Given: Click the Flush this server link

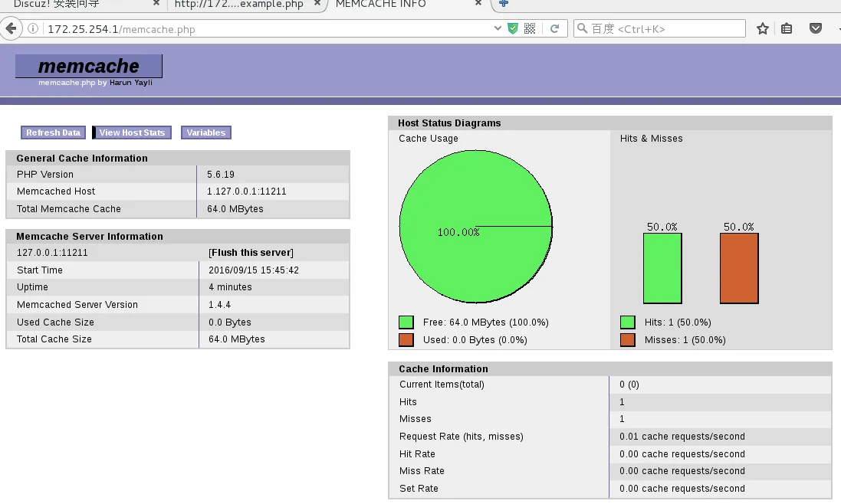Looking at the screenshot, I should [251, 252].
